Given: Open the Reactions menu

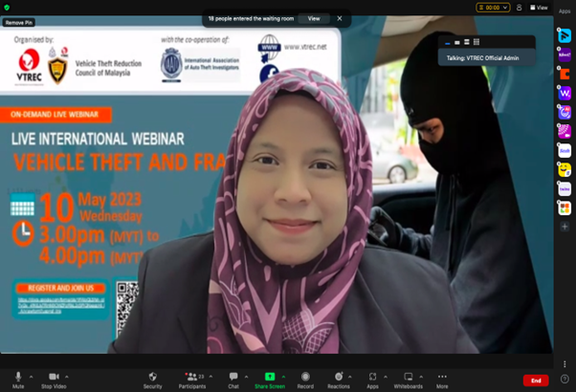Looking at the screenshot, I should 338,378.
